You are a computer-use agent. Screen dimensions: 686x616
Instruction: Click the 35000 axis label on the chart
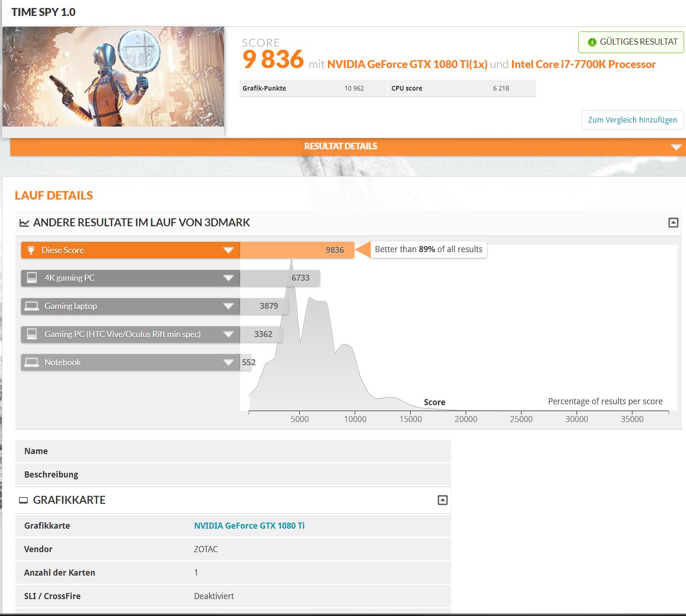632,419
